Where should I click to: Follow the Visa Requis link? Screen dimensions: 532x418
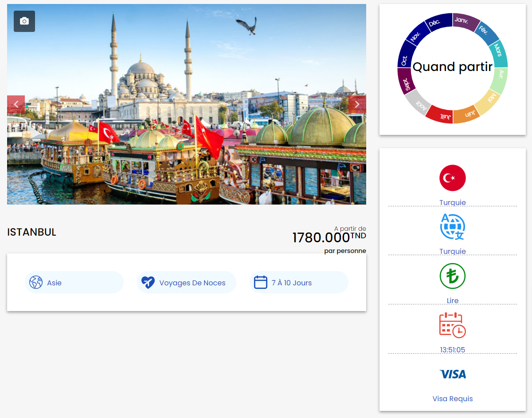point(453,398)
